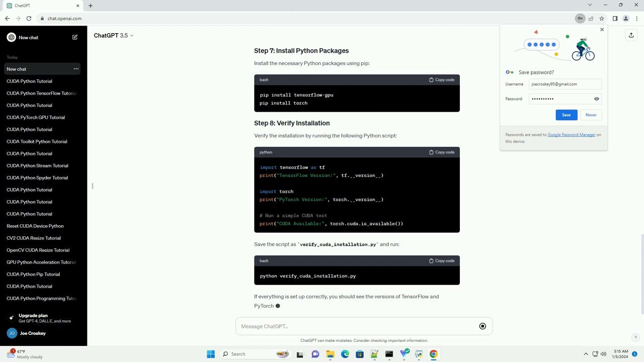Open the Chrome profile avatar
644x362 pixels.
coord(626,19)
